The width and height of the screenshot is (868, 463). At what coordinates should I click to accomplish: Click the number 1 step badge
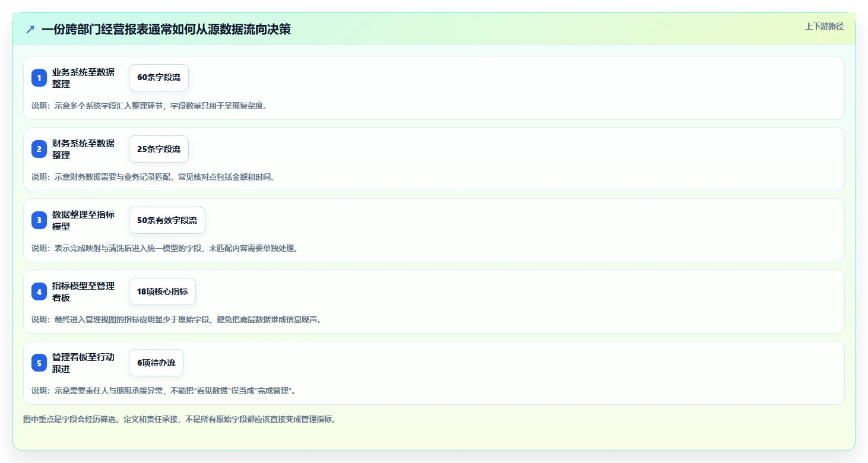coord(39,78)
